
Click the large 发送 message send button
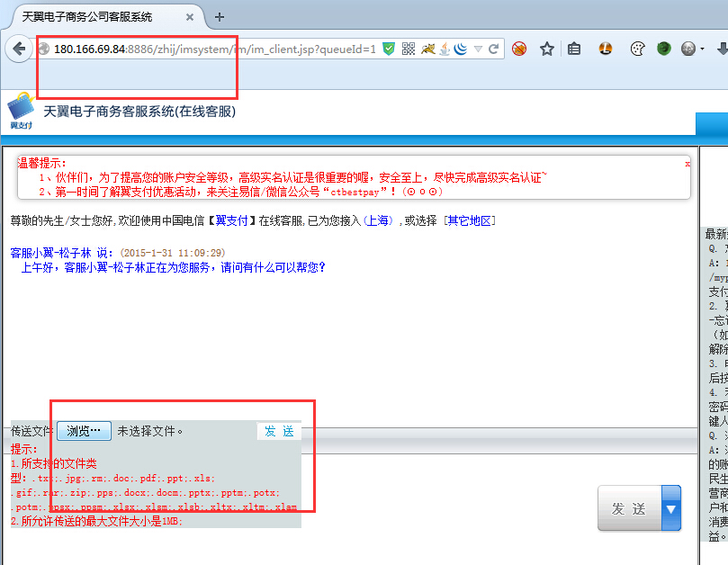pos(629,508)
